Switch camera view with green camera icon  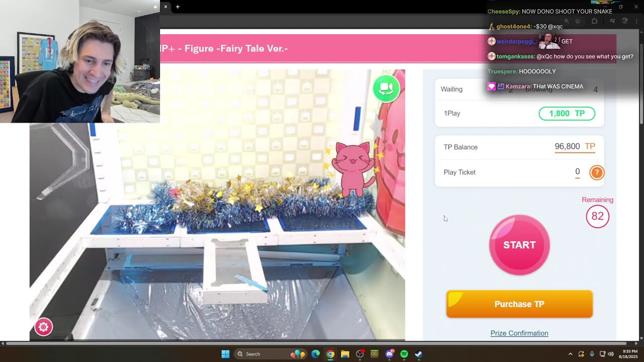coord(386,89)
